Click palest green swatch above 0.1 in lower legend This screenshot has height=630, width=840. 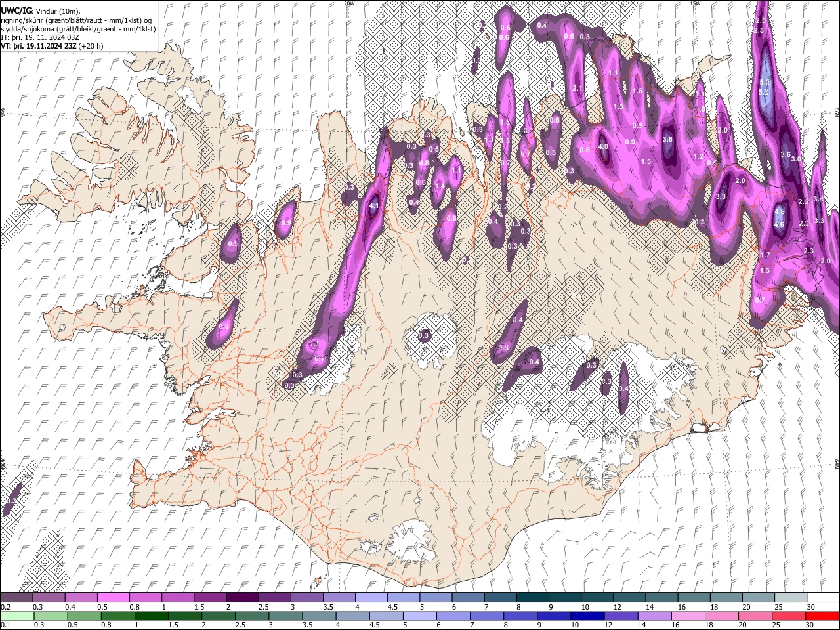17,616
